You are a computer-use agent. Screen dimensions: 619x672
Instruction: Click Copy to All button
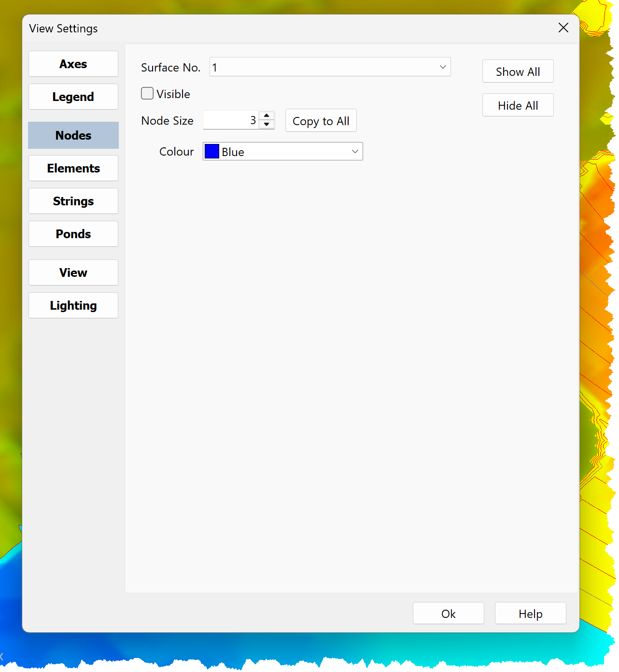pyautogui.click(x=321, y=120)
